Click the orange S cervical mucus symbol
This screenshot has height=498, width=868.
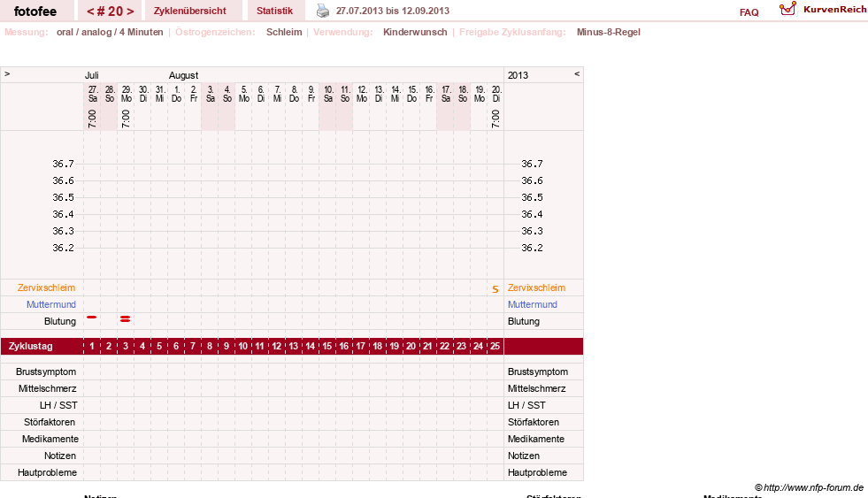pos(495,289)
